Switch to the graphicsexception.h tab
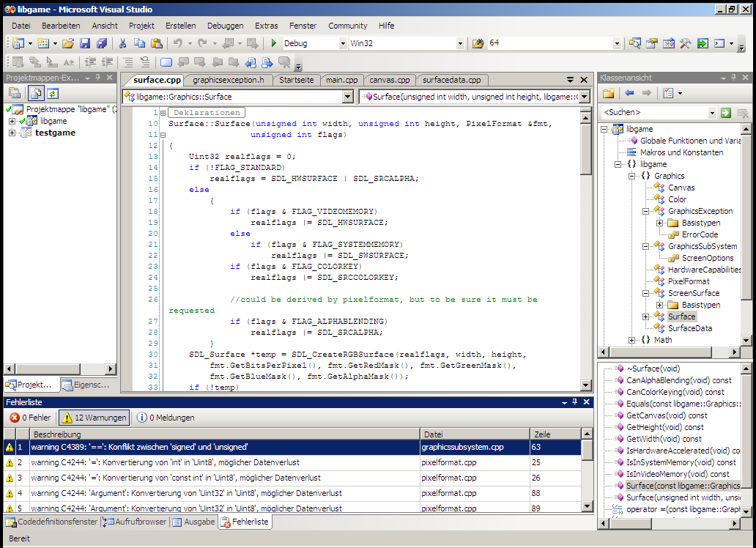756x548 pixels. [x=229, y=80]
